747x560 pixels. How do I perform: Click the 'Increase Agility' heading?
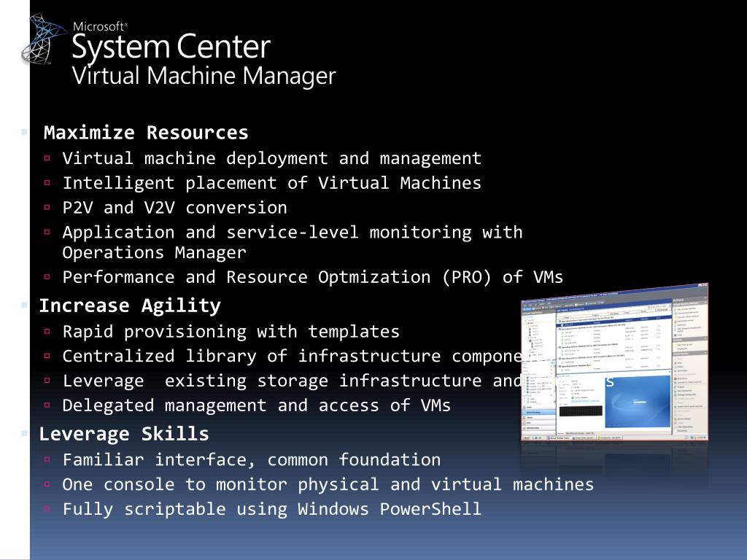(x=130, y=306)
